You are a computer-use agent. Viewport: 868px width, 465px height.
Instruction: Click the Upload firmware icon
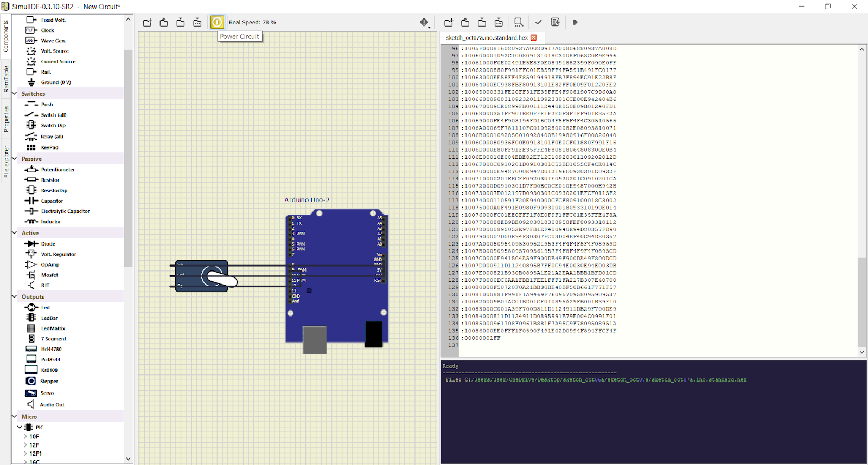[x=555, y=22]
